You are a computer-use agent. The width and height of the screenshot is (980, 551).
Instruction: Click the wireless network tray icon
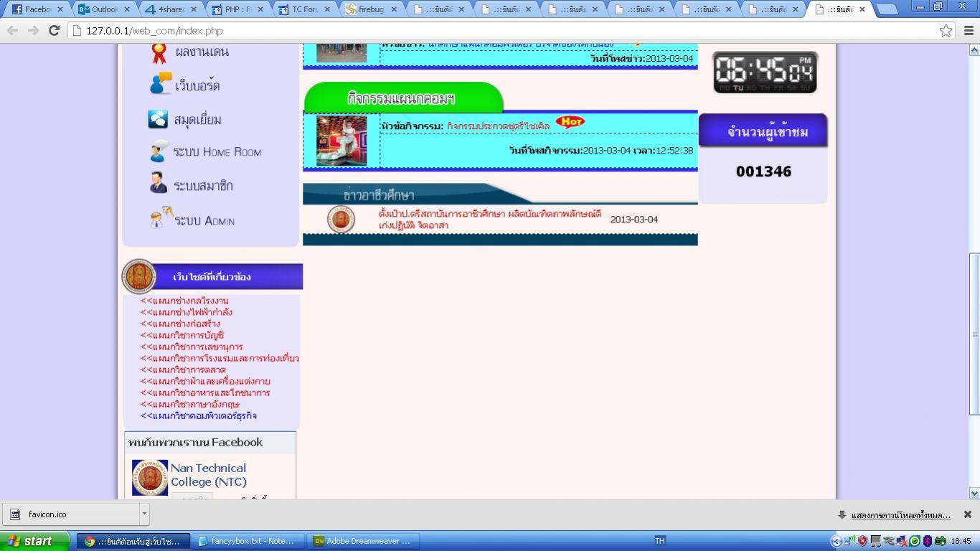[850, 541]
